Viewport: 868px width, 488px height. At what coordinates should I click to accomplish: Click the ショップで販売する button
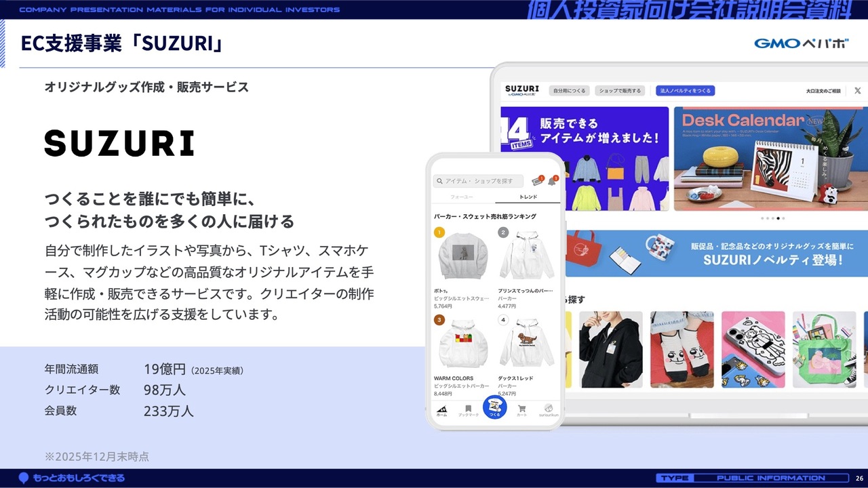620,90
